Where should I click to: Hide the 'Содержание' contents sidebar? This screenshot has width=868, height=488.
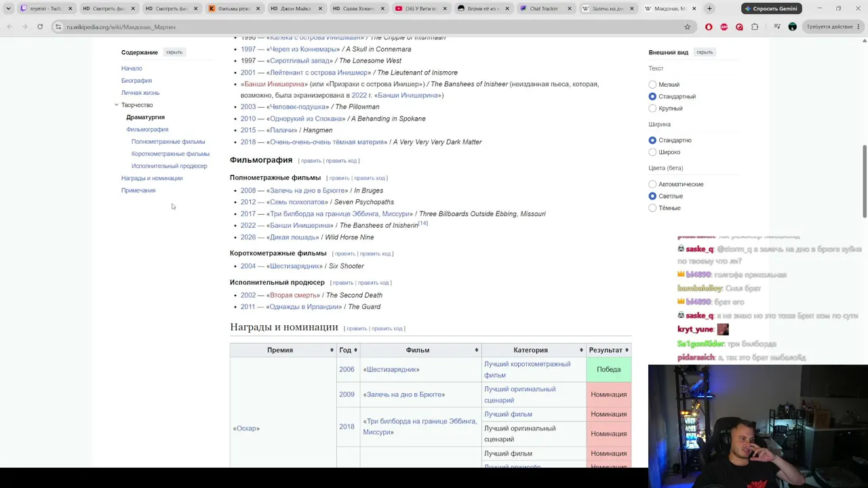point(174,52)
